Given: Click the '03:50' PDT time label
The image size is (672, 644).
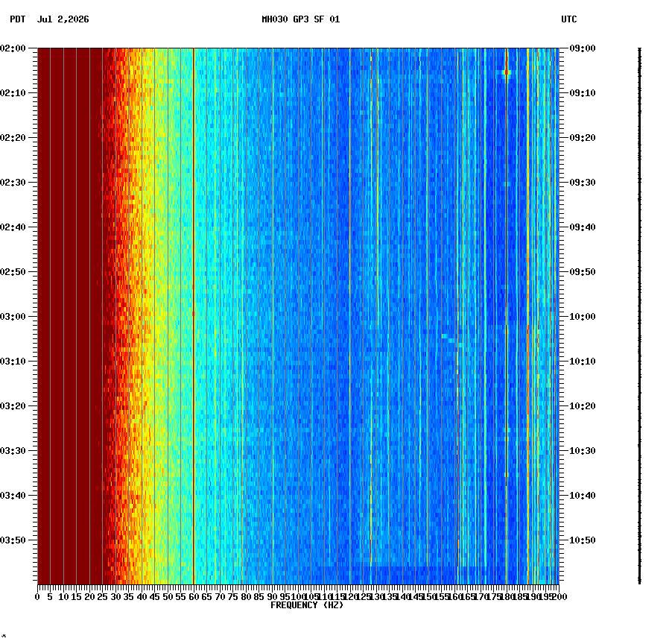Looking at the screenshot, I should click(x=13, y=540).
